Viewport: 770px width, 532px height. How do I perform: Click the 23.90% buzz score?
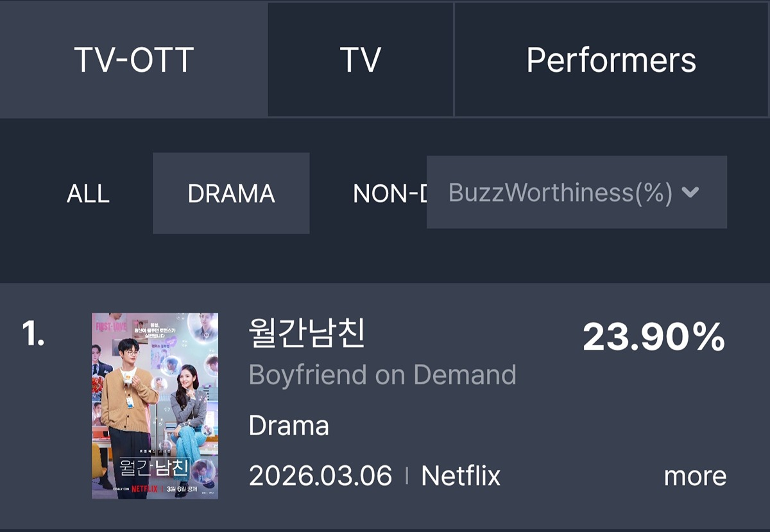(654, 337)
